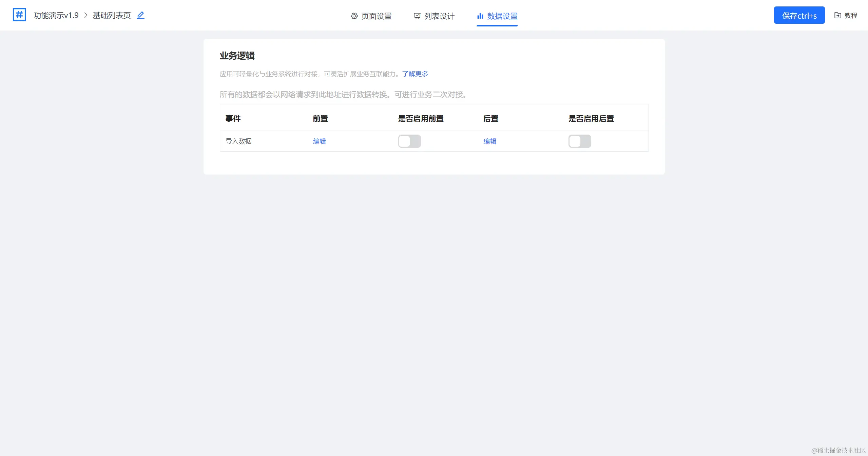The height and width of the screenshot is (456, 868).
Task: Click 编辑 under the 前置 column
Action: [319, 141]
